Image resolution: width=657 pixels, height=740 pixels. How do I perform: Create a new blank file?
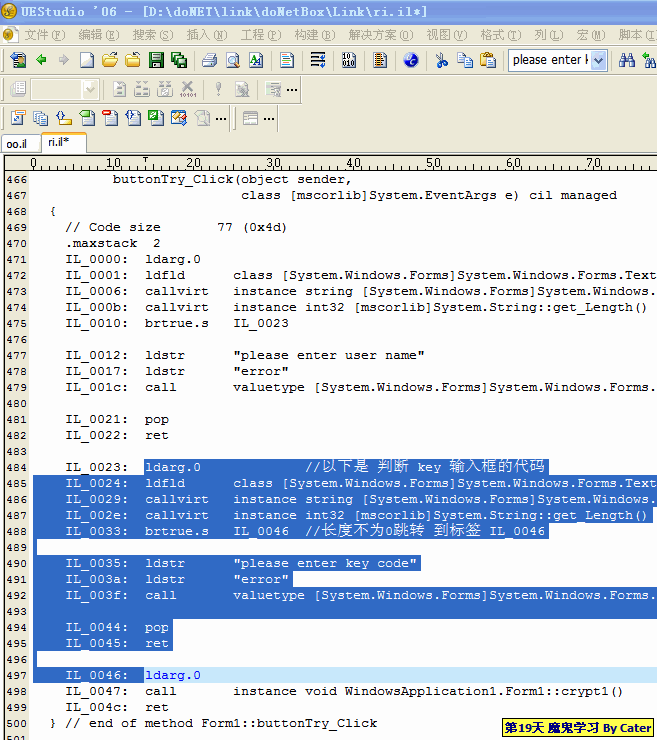(87, 60)
